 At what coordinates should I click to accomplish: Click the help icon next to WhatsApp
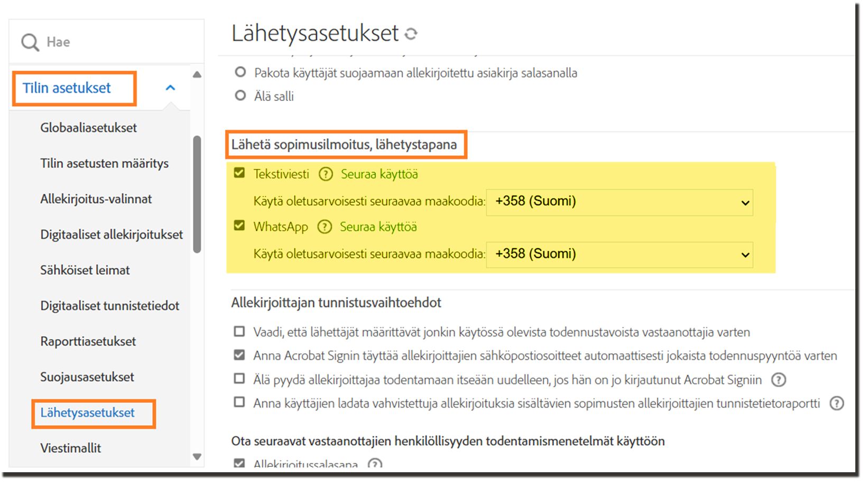325,227
